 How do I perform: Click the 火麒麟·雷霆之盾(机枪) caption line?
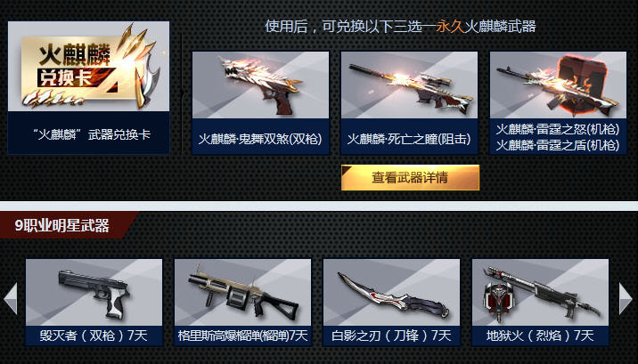(558, 145)
